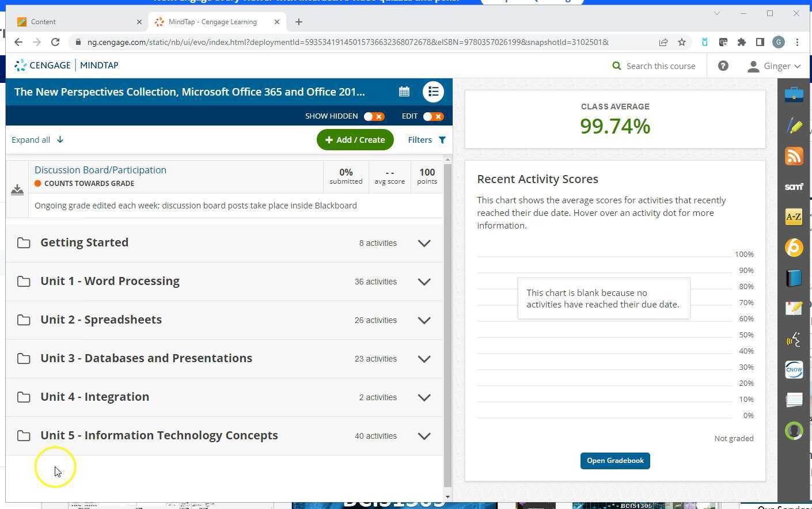Click the Open Gradebook button

[x=615, y=461]
